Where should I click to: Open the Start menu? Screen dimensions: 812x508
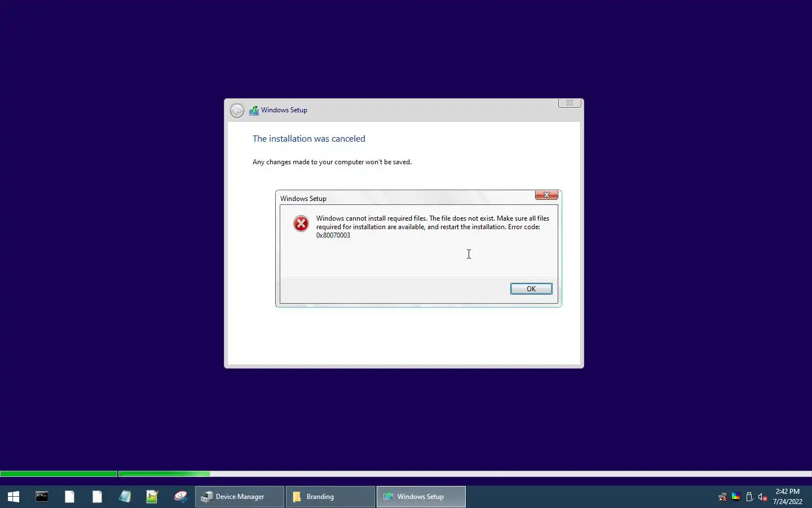click(x=14, y=497)
